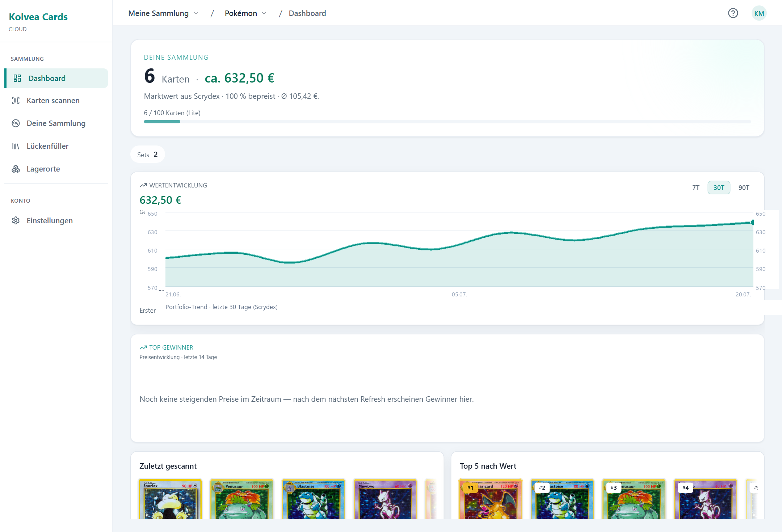Open the help question mark icon
782x532 pixels.
(733, 13)
